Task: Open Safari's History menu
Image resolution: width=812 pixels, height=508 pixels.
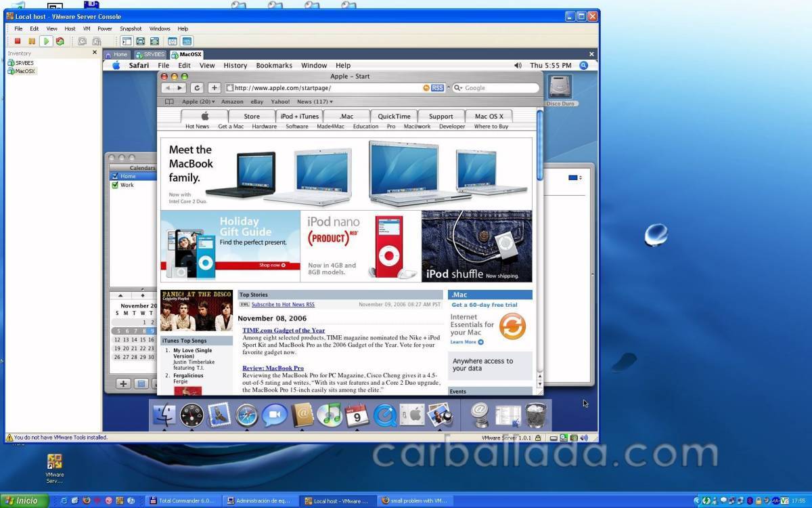Action: tap(235, 66)
